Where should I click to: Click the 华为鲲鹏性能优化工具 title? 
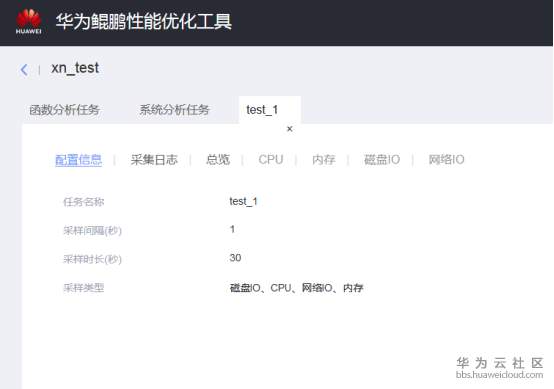[143, 21]
